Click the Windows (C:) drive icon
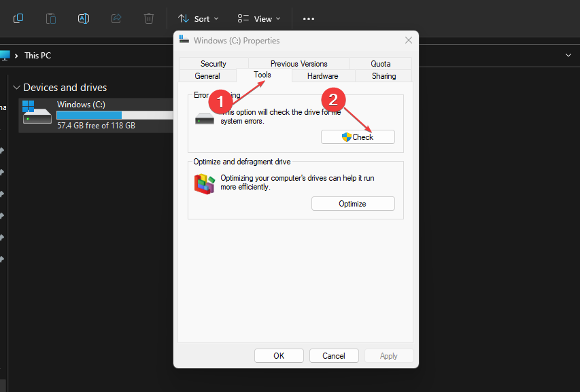580x392 pixels. tap(37, 113)
